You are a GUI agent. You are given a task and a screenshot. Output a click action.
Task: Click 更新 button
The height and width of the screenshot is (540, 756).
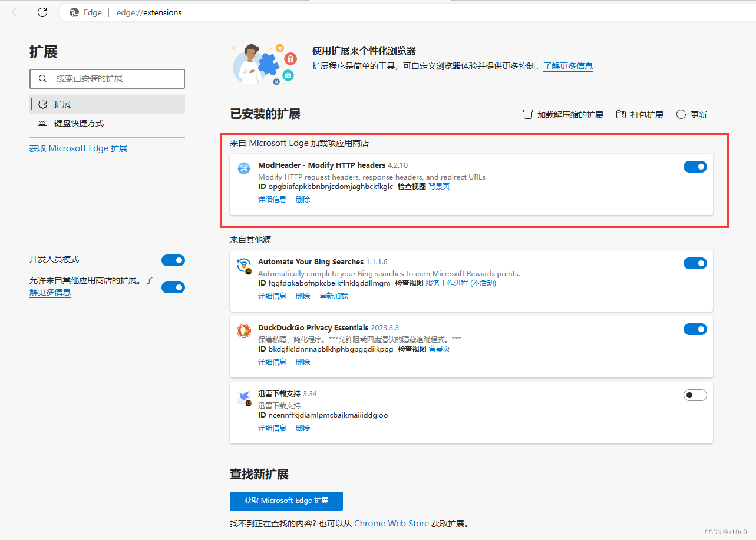(692, 115)
